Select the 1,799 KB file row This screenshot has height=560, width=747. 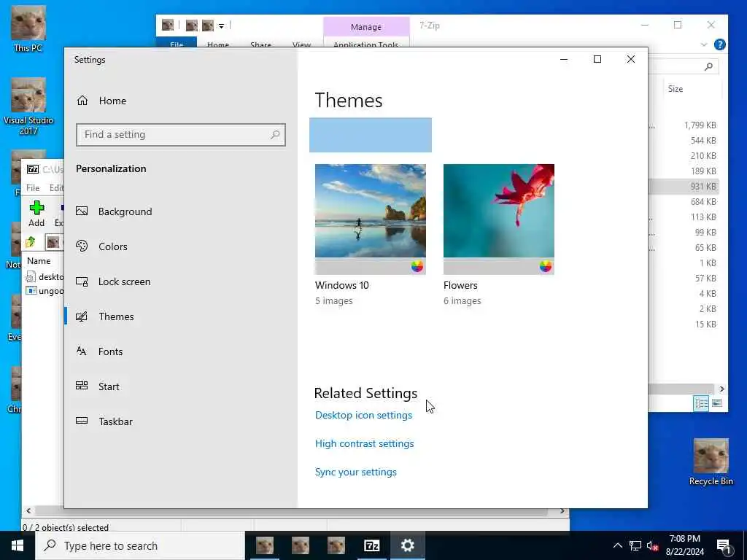click(x=684, y=125)
